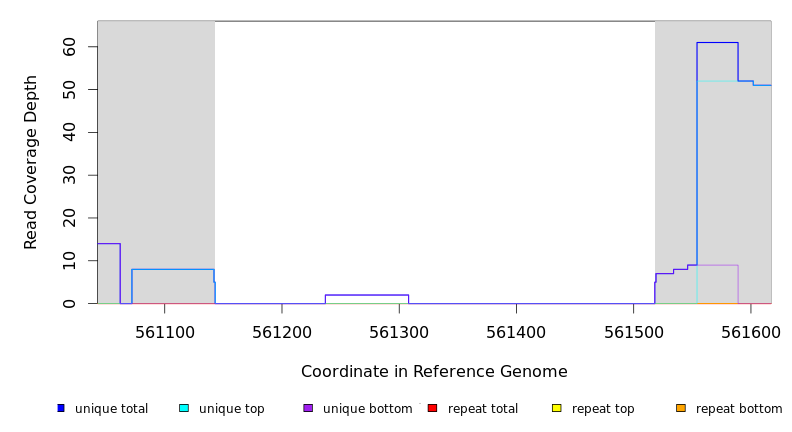Click 'Coordinate in Reference Genome' axis title
Viewport: 792px width, 432px height.
[434, 372]
